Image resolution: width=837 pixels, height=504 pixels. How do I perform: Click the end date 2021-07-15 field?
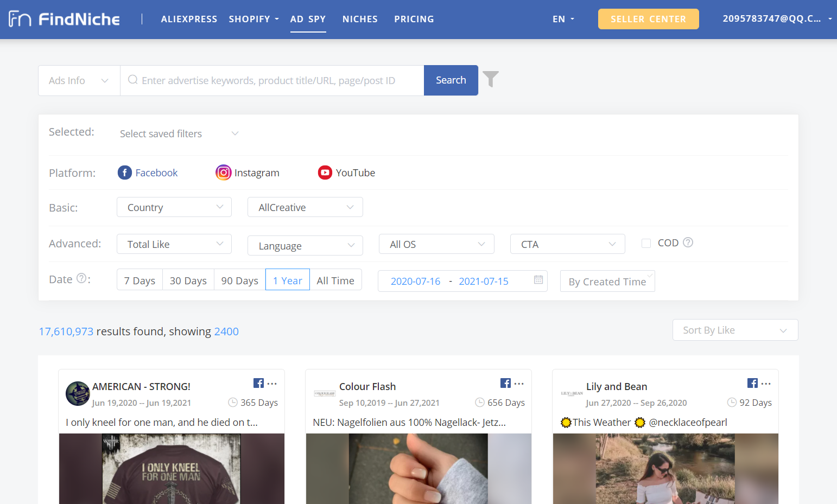484,281
